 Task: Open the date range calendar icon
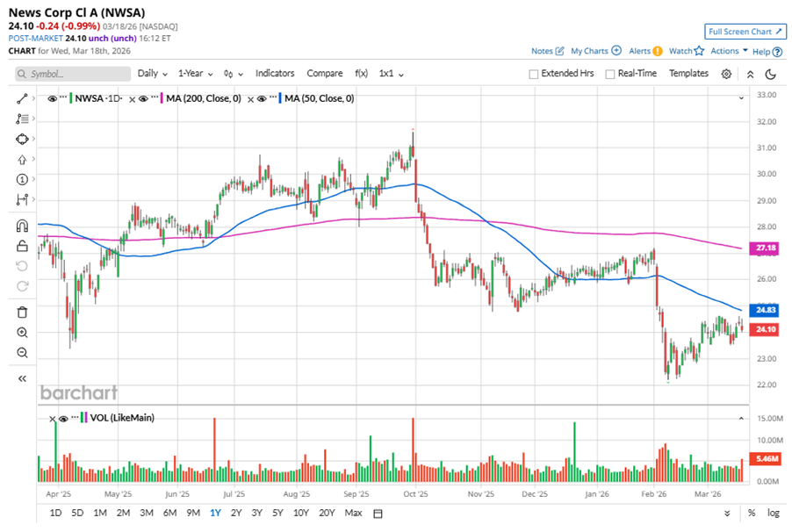(378, 514)
